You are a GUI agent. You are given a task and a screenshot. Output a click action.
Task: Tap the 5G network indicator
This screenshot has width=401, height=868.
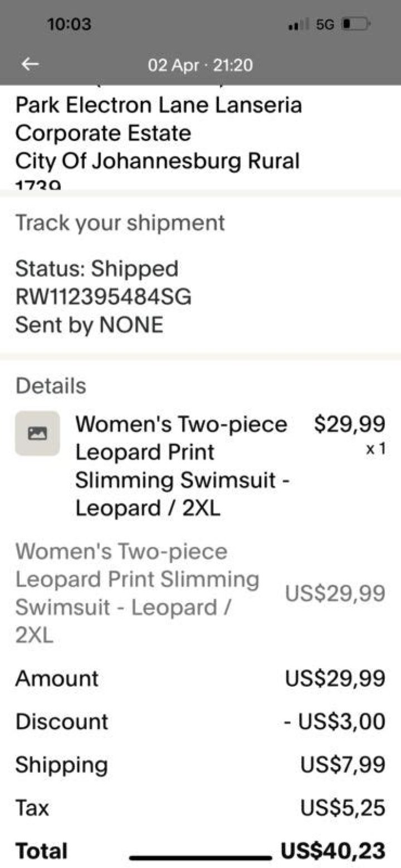[x=324, y=25]
